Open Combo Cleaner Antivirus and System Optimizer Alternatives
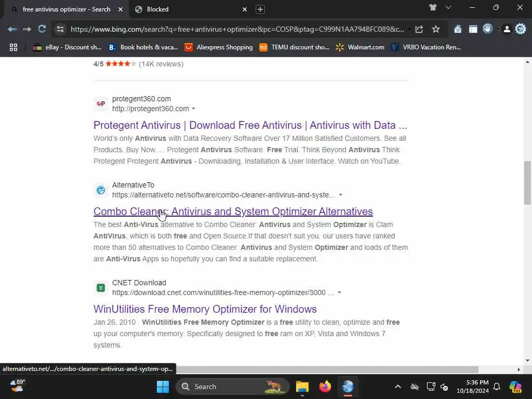Image resolution: width=532 pixels, height=399 pixels. (233, 211)
